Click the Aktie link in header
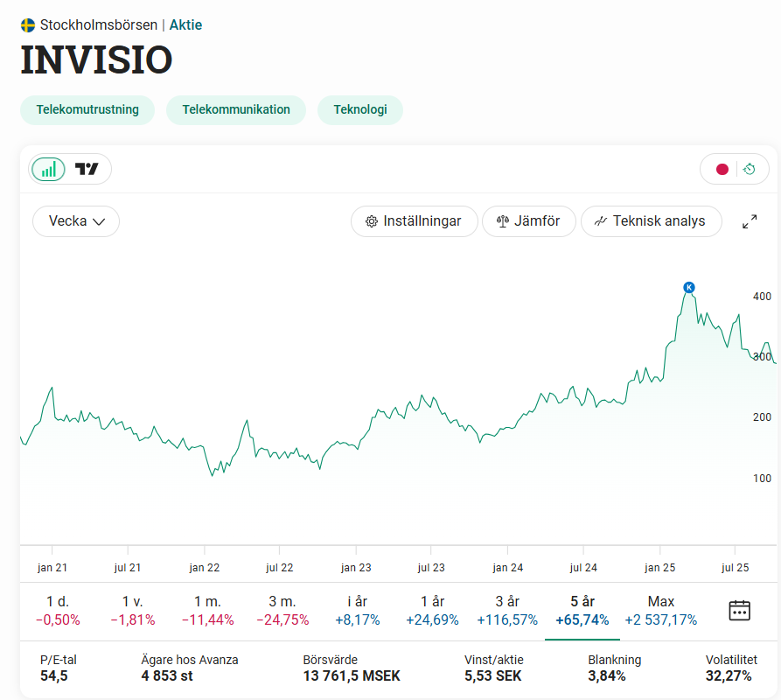 pos(185,25)
